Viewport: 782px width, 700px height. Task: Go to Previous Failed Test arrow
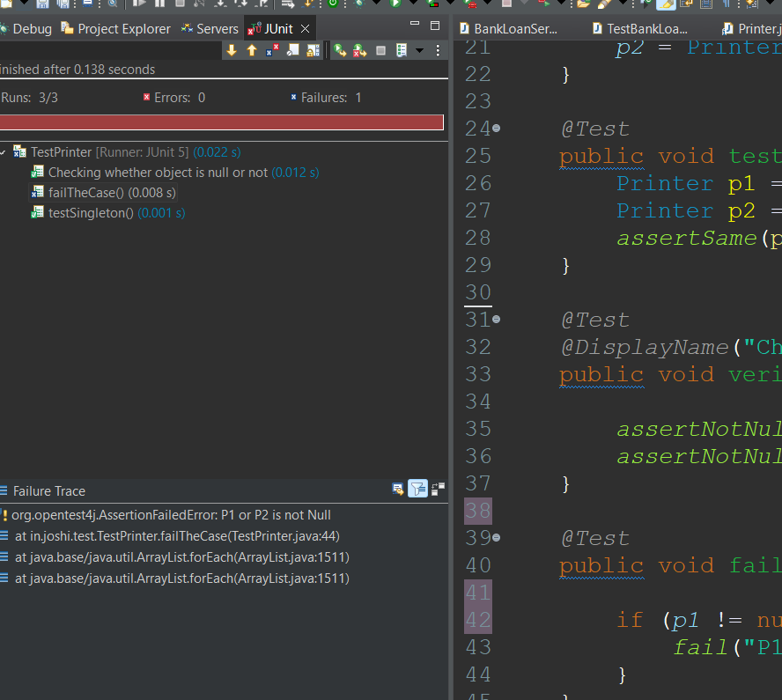252,50
